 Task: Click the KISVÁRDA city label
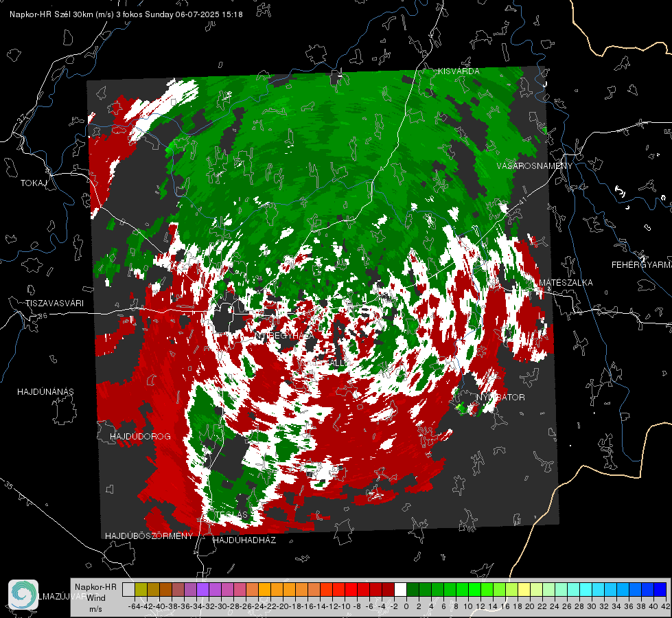(459, 71)
